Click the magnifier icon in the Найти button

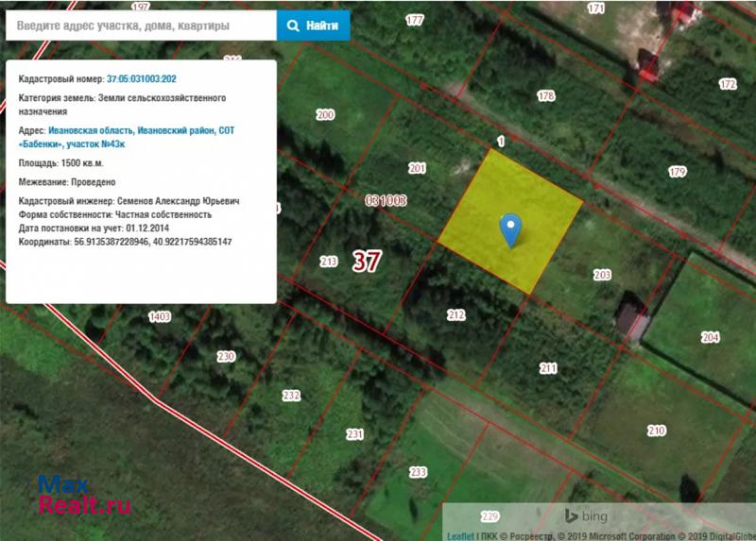point(294,25)
